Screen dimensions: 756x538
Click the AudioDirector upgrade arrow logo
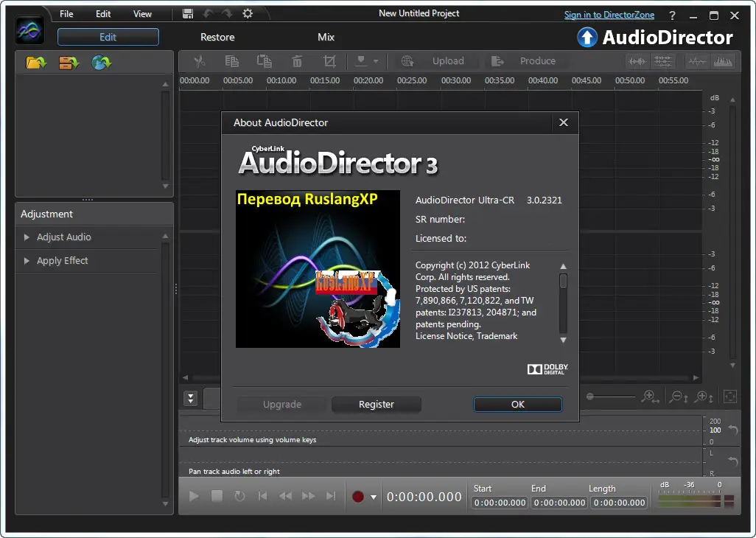tap(587, 37)
